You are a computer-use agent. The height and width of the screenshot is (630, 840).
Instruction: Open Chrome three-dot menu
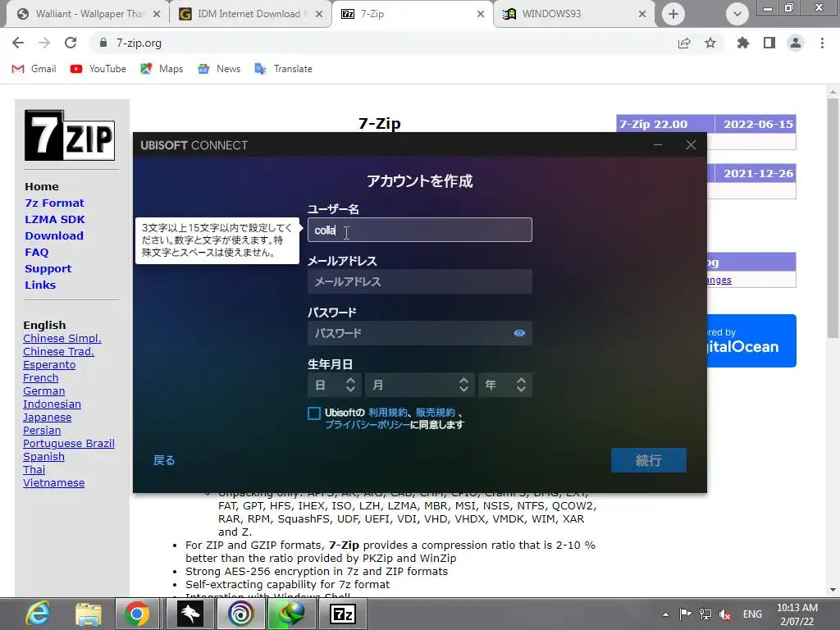822,43
